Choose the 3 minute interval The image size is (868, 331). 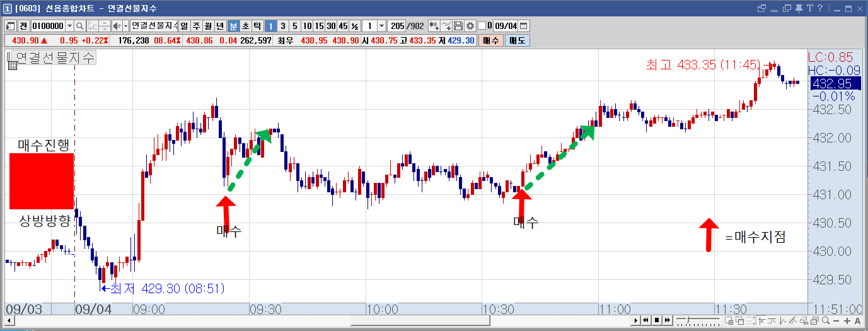pyautogui.click(x=282, y=26)
